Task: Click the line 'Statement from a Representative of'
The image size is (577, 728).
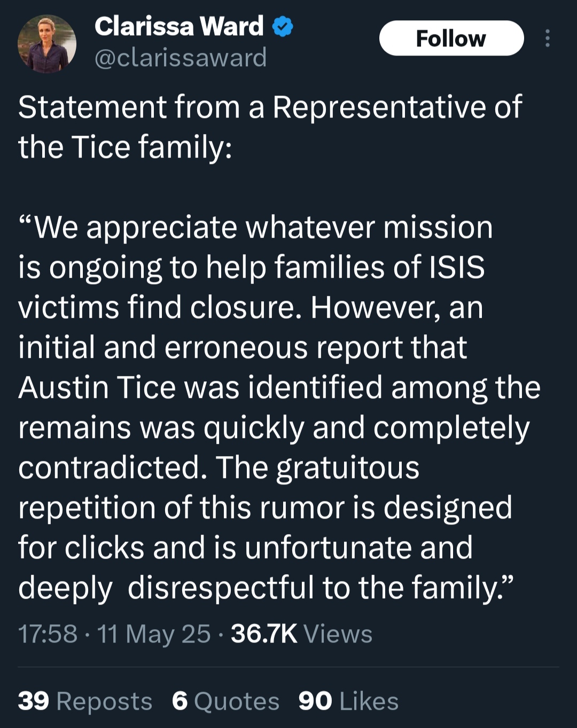Action: pyautogui.click(x=270, y=107)
